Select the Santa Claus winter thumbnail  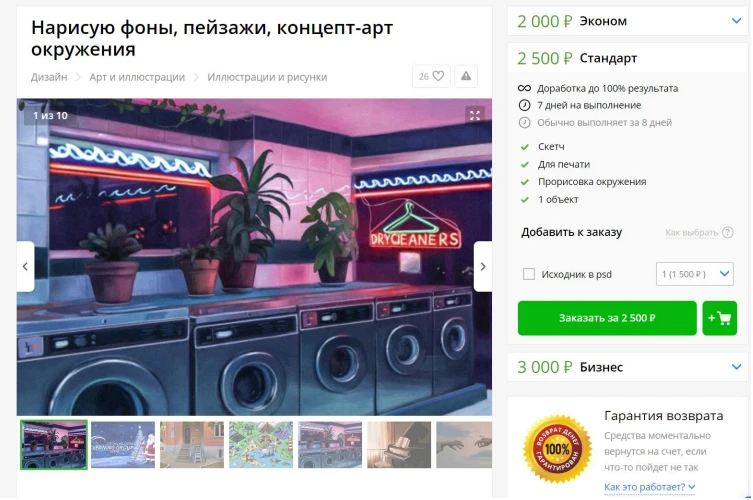pos(123,445)
